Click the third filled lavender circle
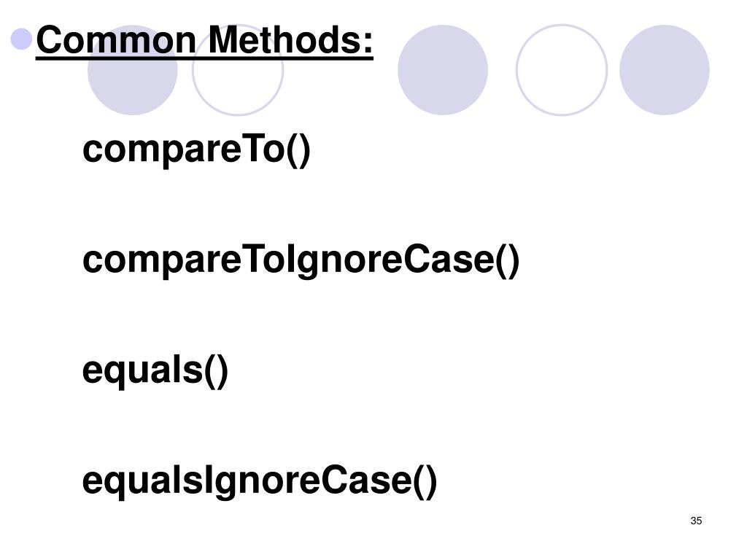Image resolution: width=747 pixels, height=560 pixels. coord(443,70)
